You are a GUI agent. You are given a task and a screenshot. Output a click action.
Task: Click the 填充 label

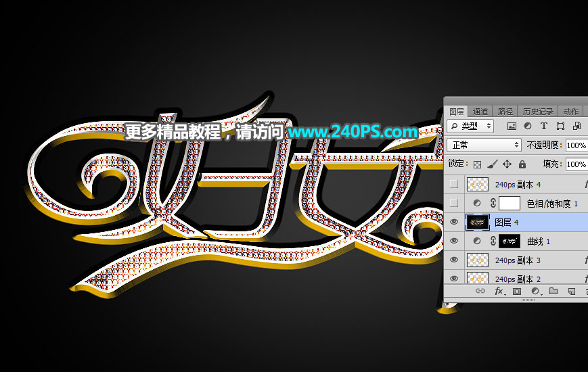(552, 164)
